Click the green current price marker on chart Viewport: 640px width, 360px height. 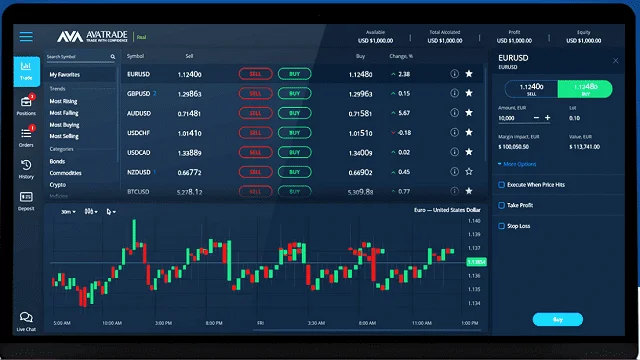click(x=476, y=262)
